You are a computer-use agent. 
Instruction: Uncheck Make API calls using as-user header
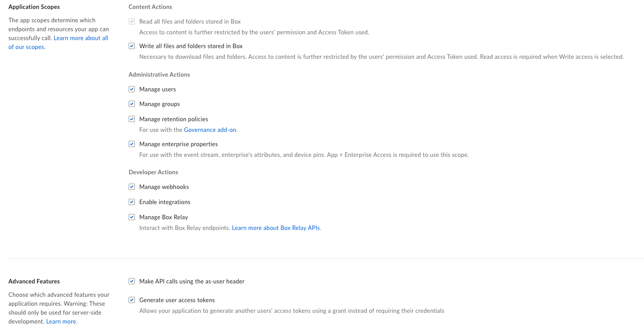[x=132, y=281]
